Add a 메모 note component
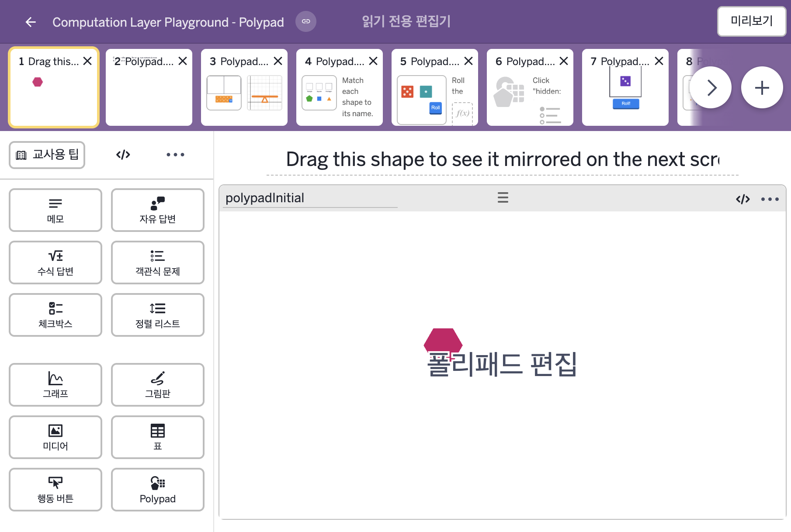Viewport: 791px width, 532px height. [56, 210]
